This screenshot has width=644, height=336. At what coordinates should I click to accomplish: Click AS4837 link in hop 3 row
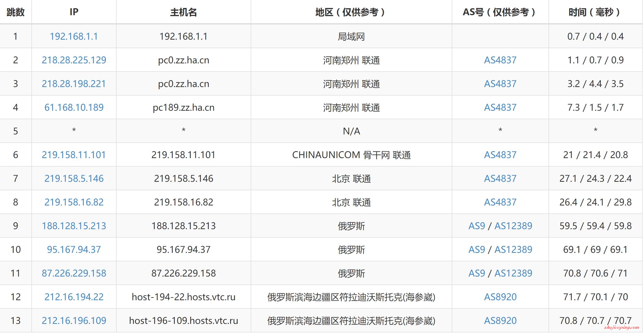[x=500, y=84]
